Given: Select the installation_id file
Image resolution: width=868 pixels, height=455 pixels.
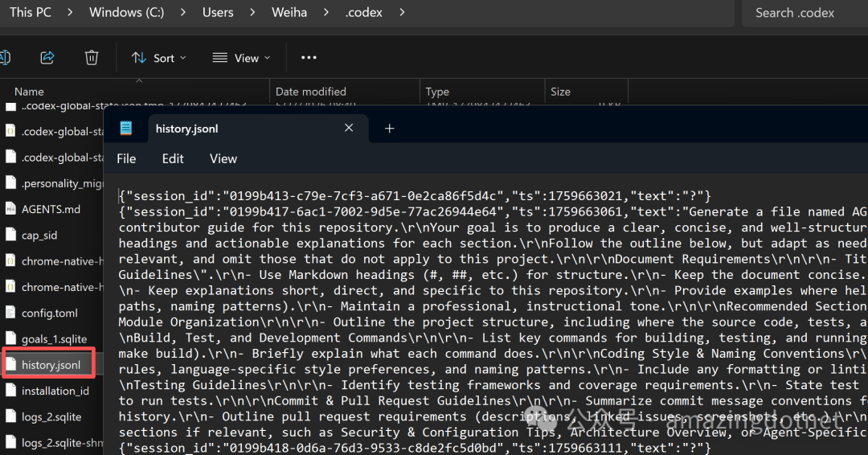Looking at the screenshot, I should pyautogui.click(x=55, y=391).
